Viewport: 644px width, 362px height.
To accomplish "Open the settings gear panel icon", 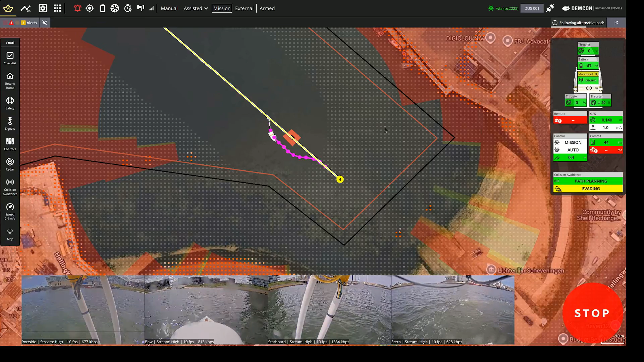I will pyautogui.click(x=43, y=8).
